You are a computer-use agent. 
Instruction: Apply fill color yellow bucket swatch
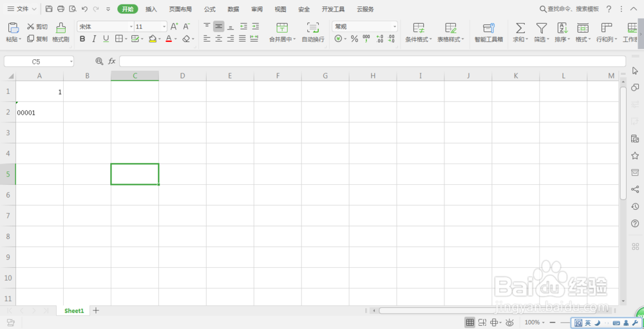(153, 39)
